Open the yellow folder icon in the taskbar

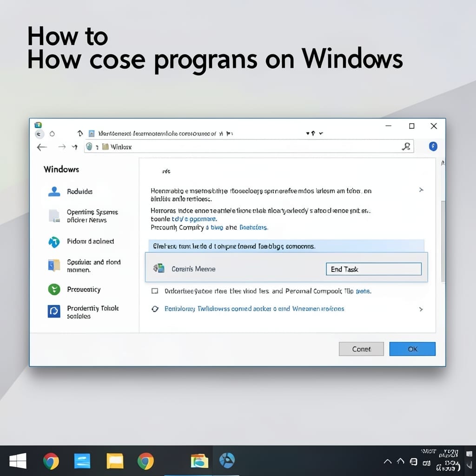(x=115, y=461)
